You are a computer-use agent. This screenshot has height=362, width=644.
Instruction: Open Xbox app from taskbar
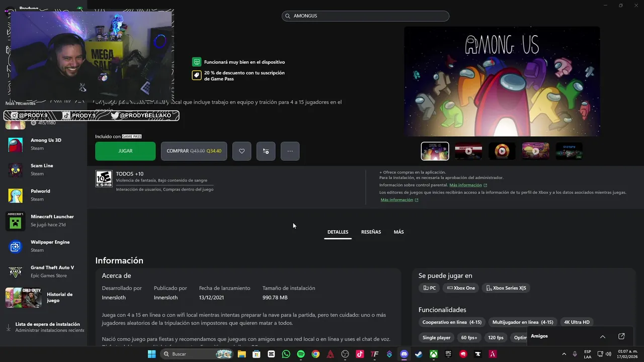433,354
